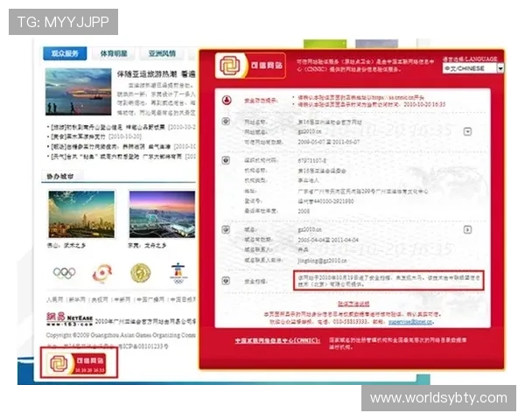
Task: Click the 东莞 caption under city photo
Action: click(147, 246)
